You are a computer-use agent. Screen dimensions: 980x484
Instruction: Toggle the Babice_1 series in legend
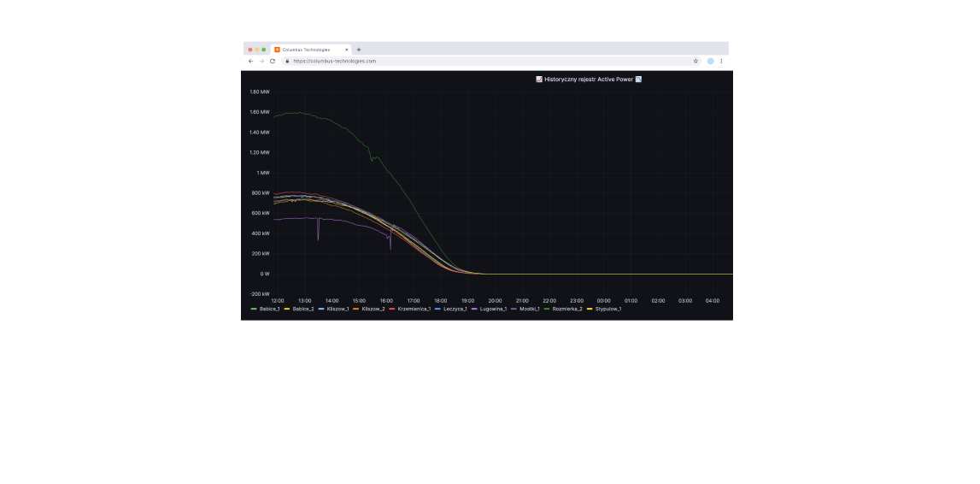click(269, 309)
